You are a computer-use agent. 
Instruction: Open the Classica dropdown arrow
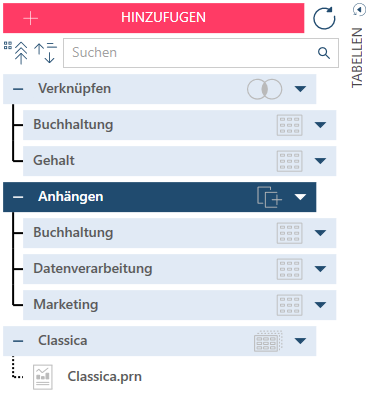click(300, 341)
